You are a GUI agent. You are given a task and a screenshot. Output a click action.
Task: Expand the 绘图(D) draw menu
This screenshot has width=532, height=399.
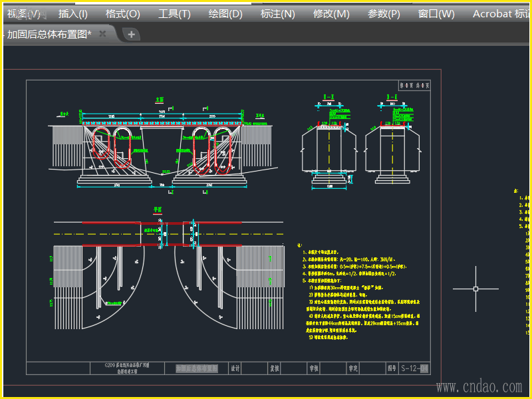(225, 13)
